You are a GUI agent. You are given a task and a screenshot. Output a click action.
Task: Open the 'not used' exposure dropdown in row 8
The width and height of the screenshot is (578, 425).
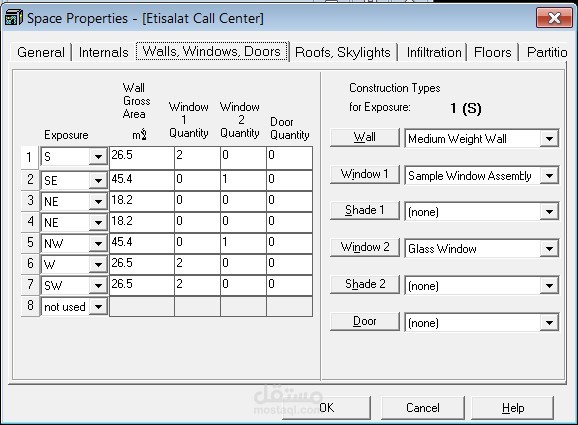[98, 307]
